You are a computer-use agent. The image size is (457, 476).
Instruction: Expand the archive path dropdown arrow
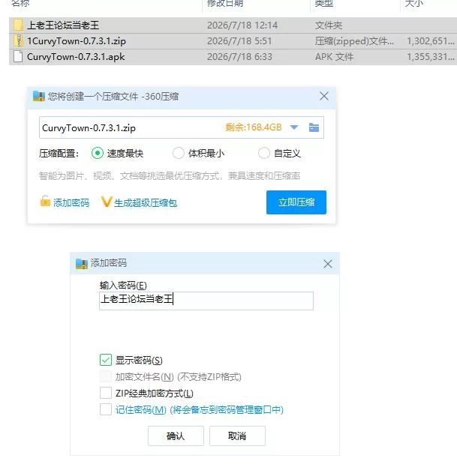pyautogui.click(x=294, y=127)
